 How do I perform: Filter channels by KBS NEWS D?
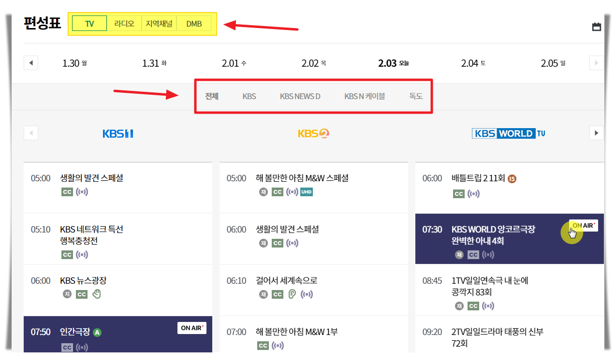coord(300,96)
